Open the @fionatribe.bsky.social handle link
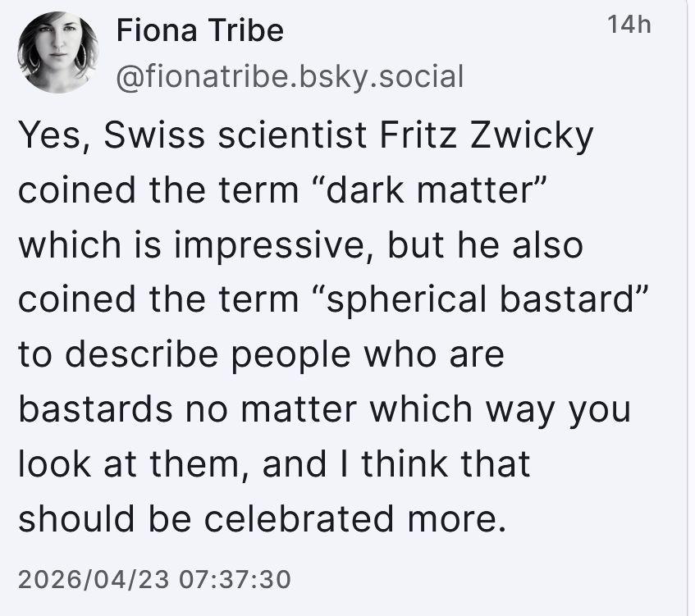Image resolution: width=695 pixels, height=616 pixels. (x=290, y=76)
